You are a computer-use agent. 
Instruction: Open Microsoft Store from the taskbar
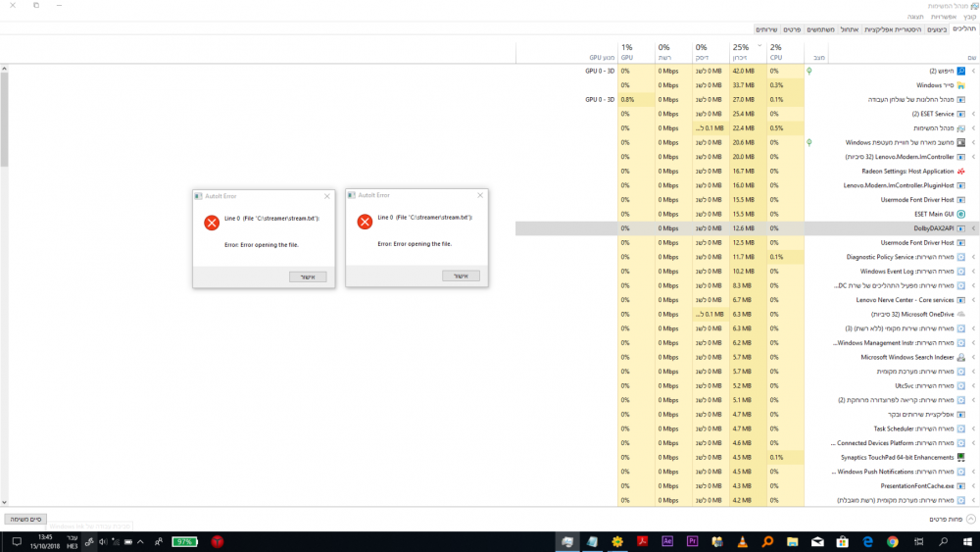[843, 542]
